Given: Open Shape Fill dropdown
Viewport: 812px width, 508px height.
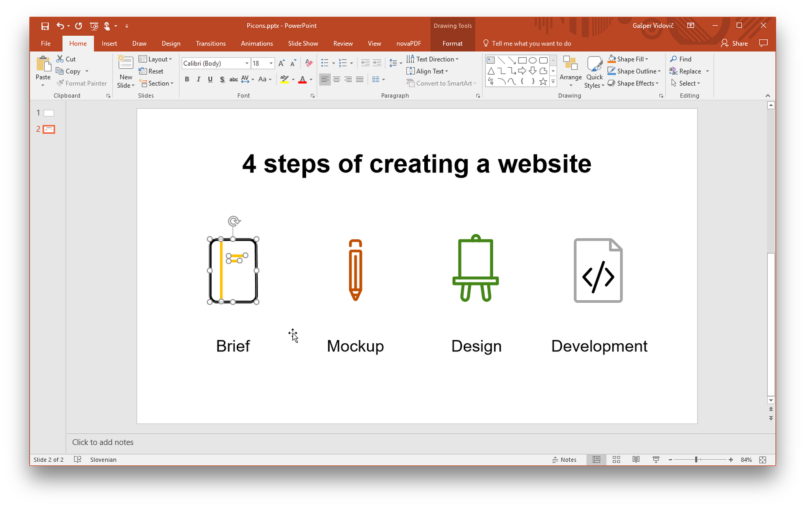Looking at the screenshot, I should coord(628,59).
